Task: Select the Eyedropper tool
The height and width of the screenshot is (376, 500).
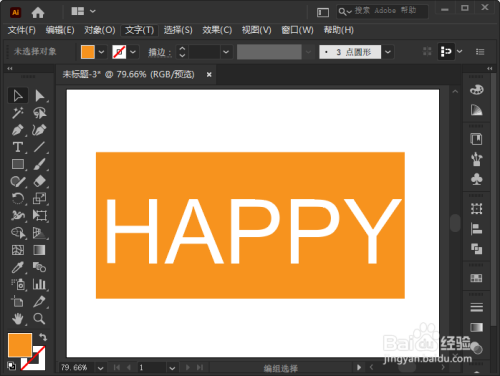Action: pos(18,267)
